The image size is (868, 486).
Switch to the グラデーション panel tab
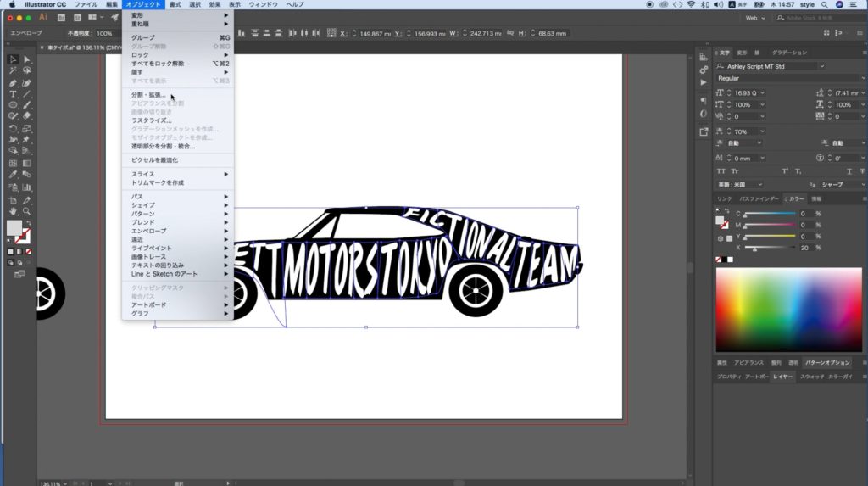click(x=789, y=53)
